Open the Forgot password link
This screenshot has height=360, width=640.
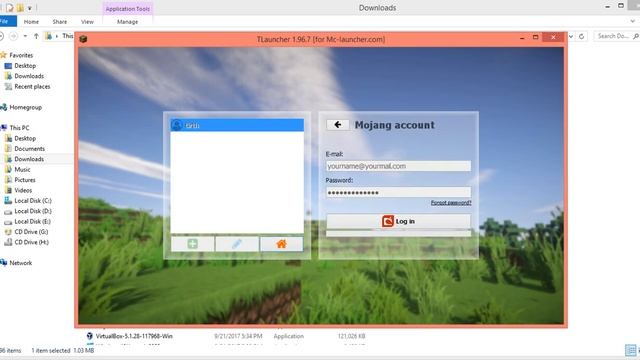451,203
